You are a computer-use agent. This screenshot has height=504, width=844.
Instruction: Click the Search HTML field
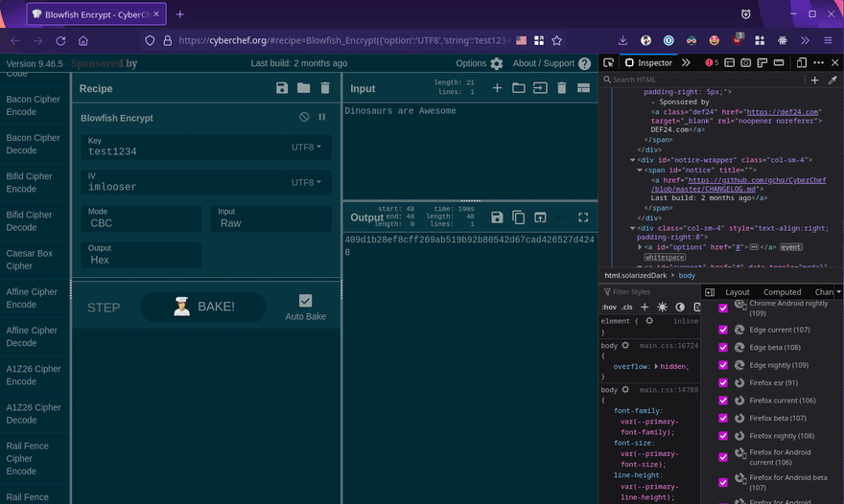coord(703,80)
